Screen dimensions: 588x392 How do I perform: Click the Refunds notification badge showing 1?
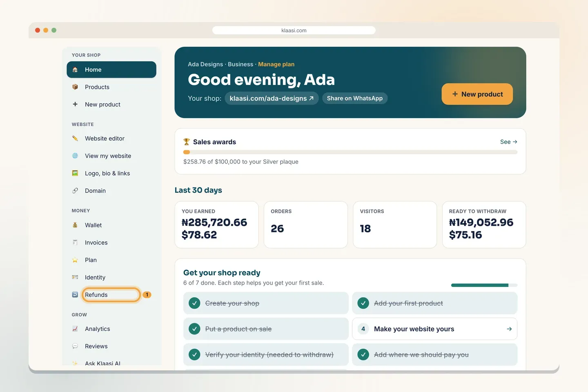point(147,295)
